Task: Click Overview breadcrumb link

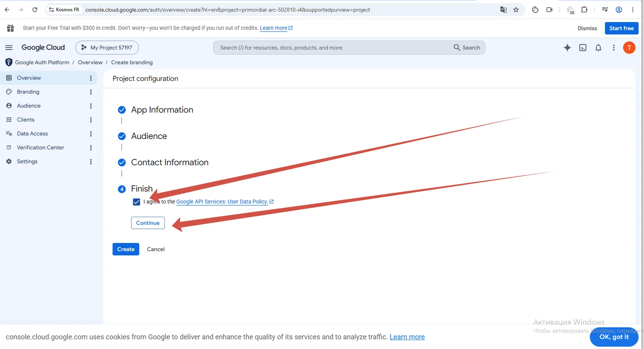Action: coord(90,62)
